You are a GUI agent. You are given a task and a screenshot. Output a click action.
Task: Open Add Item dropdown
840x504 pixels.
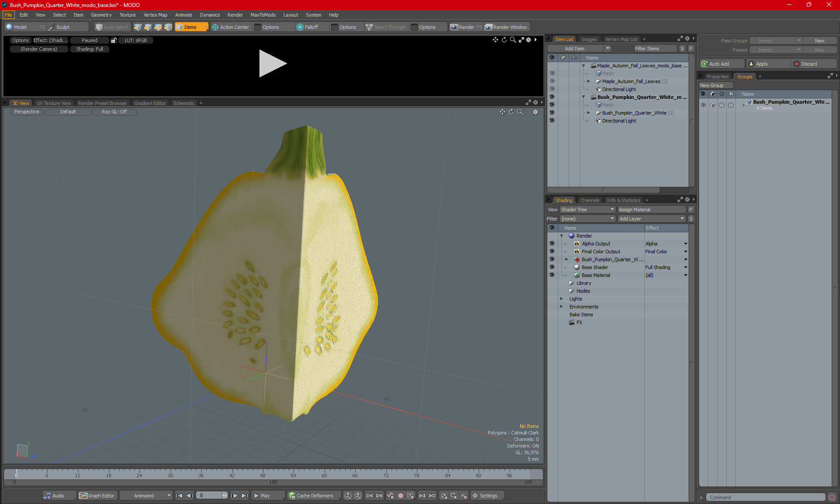(579, 49)
